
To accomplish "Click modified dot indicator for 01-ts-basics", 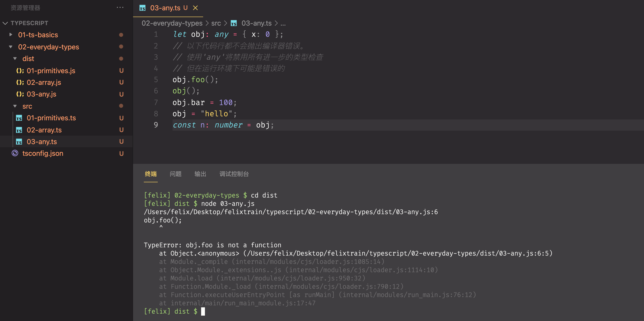I will click(121, 35).
